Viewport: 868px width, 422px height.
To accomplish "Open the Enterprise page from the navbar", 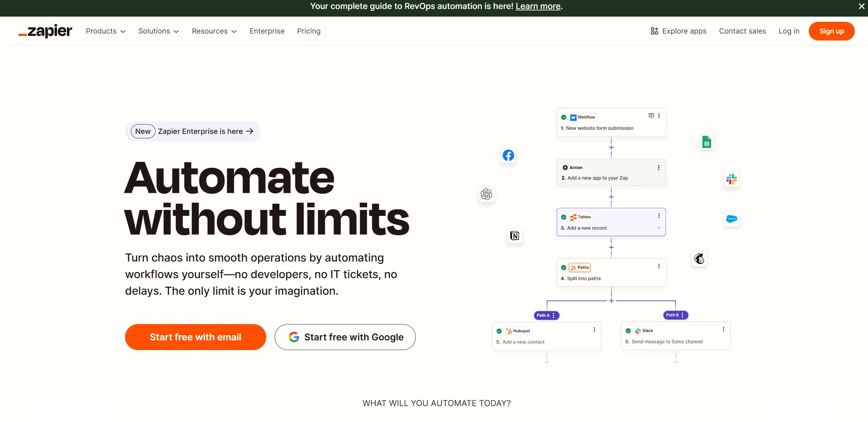I will pyautogui.click(x=267, y=31).
